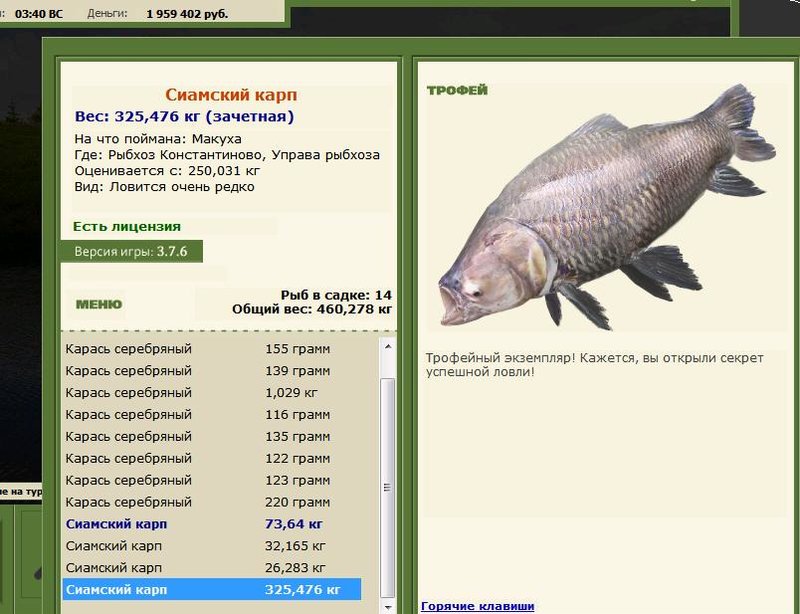Click the Siamese carp trophy image
800x614 pixels.
(607, 207)
